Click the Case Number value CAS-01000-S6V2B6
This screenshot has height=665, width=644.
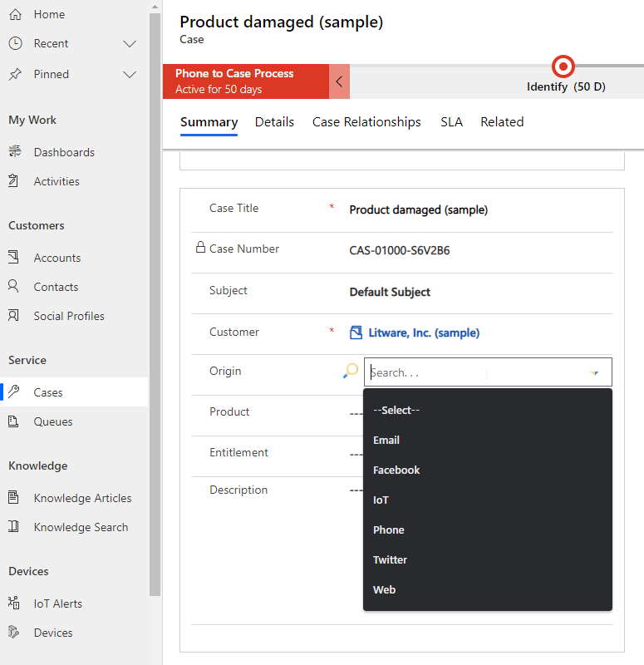[400, 251]
